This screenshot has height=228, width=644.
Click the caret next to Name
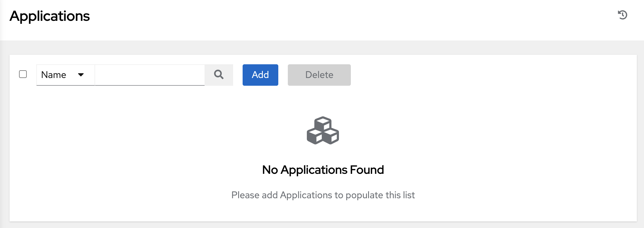coord(81,75)
